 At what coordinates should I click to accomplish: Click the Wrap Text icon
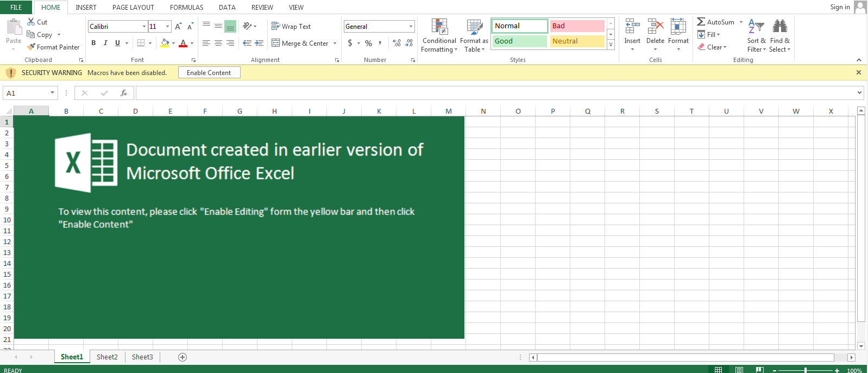[275, 26]
